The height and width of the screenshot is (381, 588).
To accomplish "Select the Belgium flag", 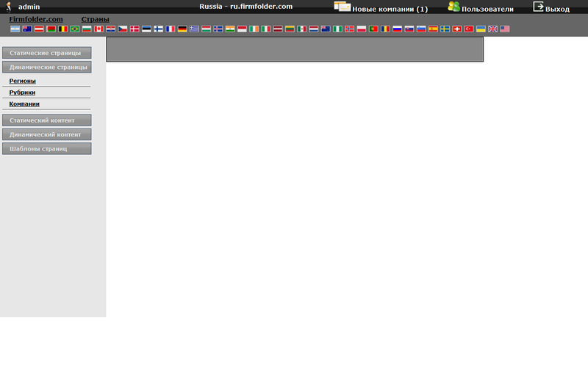I will point(62,29).
